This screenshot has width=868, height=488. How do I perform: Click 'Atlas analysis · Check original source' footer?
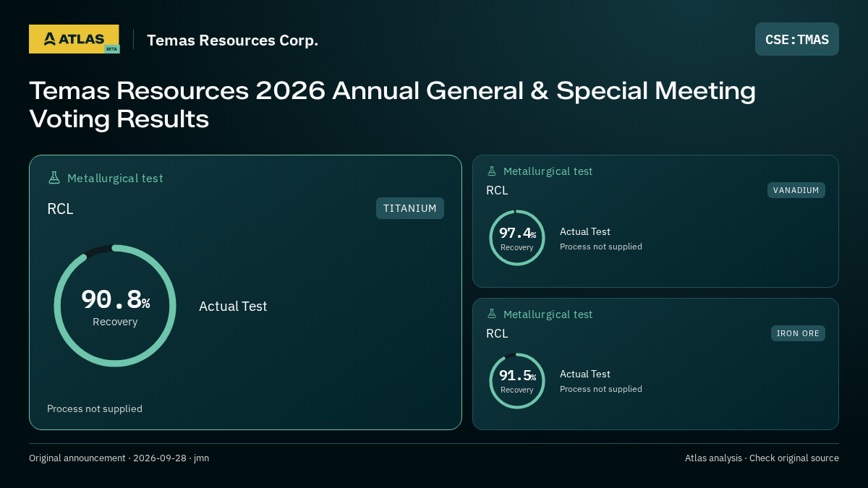pos(762,458)
